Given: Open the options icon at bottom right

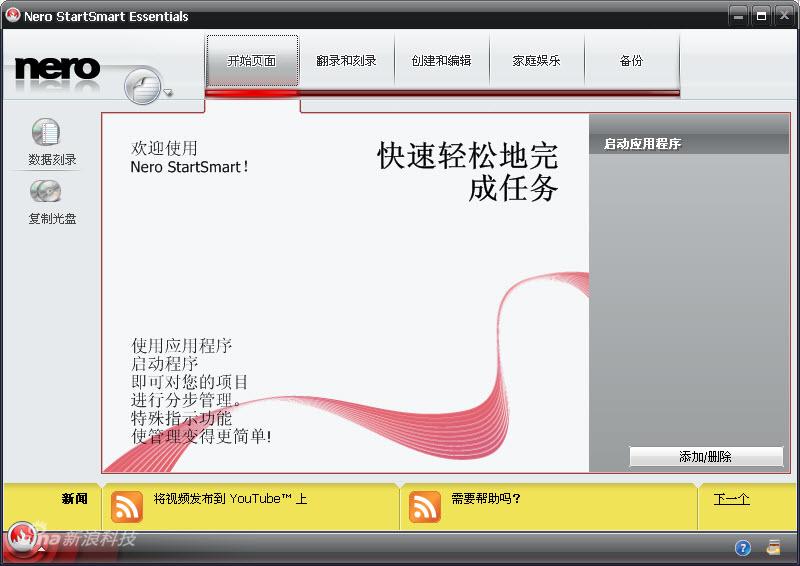Looking at the screenshot, I should (773, 548).
